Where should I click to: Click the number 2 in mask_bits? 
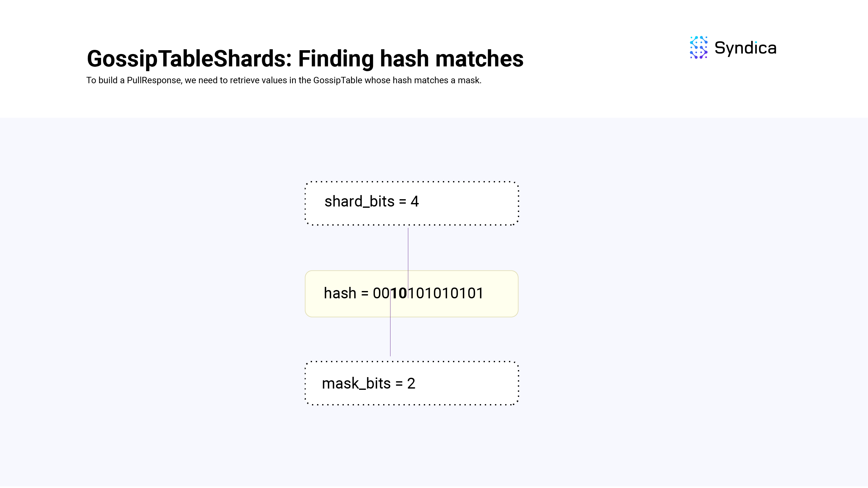coord(411,383)
